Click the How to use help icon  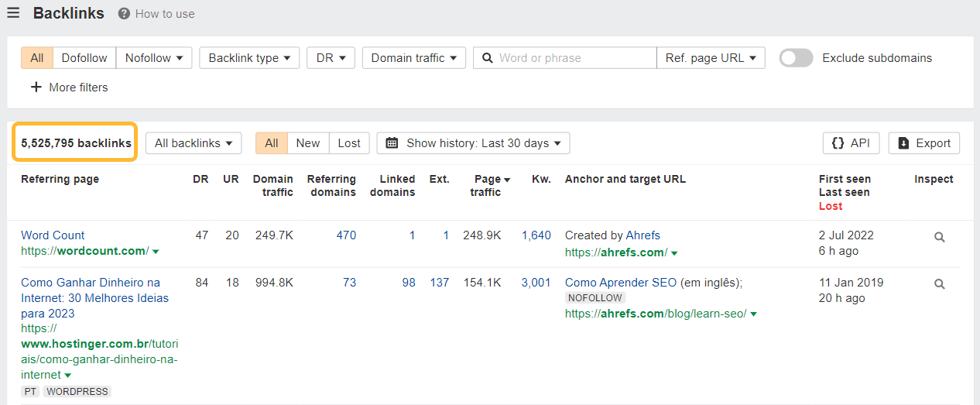[124, 14]
